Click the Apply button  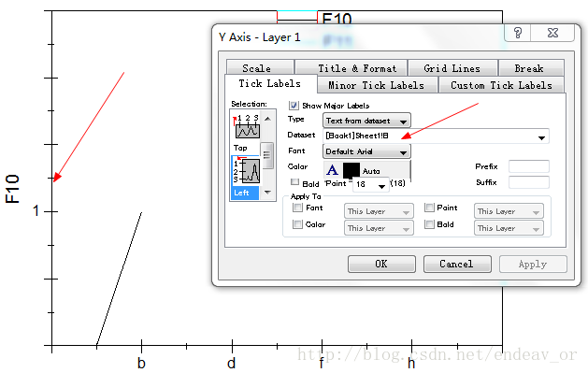coord(533,264)
